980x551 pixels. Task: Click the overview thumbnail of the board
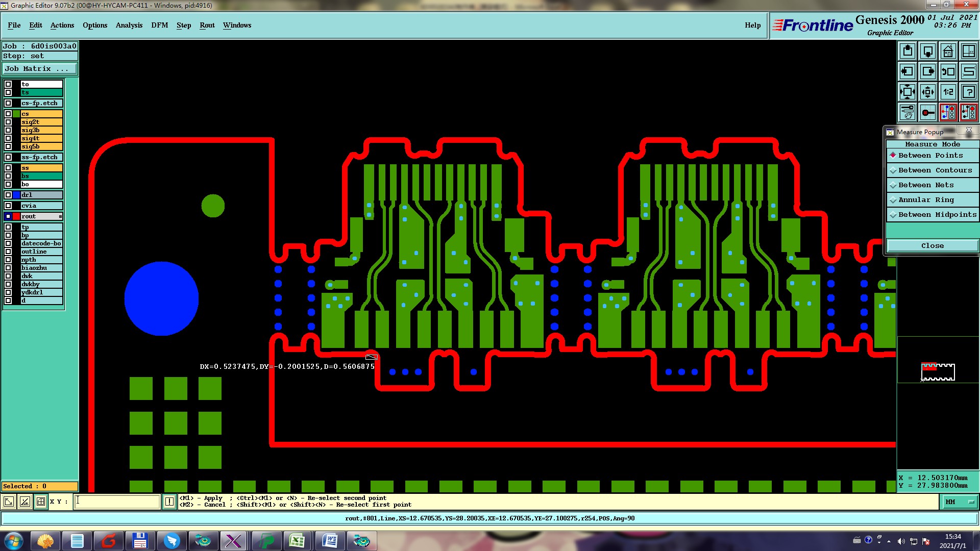coord(938,372)
